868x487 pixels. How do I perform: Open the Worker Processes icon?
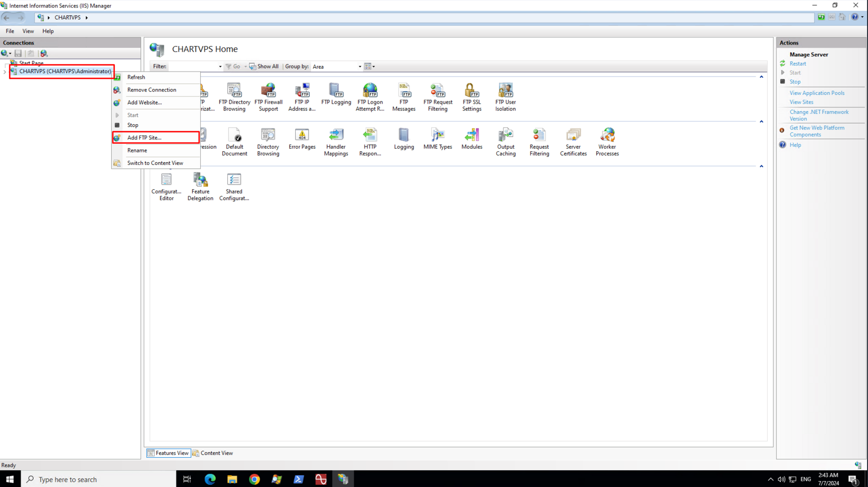point(607,142)
